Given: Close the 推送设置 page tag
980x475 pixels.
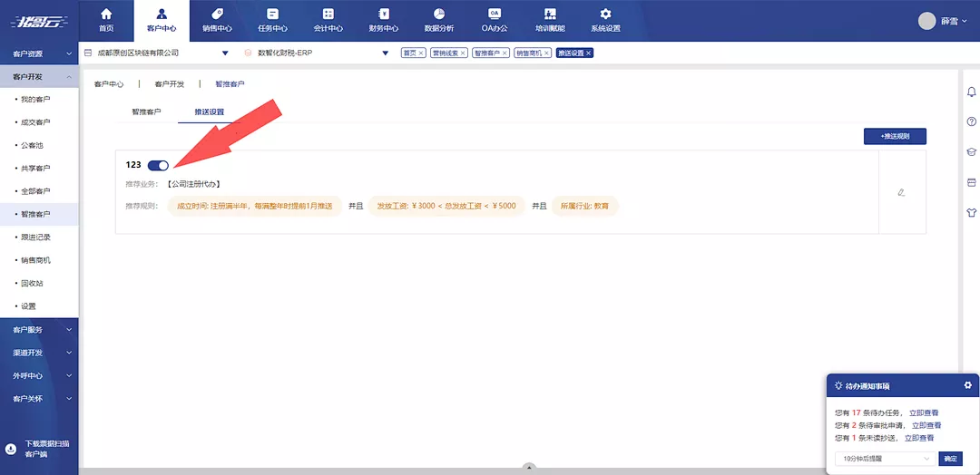Looking at the screenshot, I should pos(589,53).
